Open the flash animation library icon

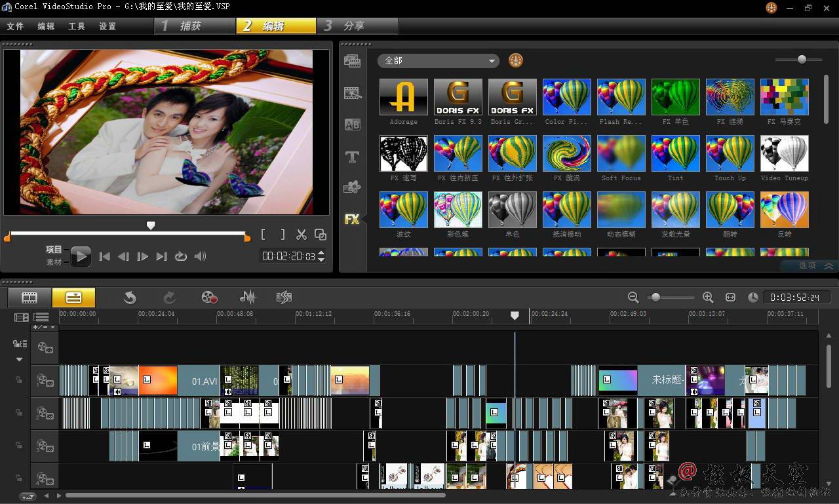click(x=353, y=187)
